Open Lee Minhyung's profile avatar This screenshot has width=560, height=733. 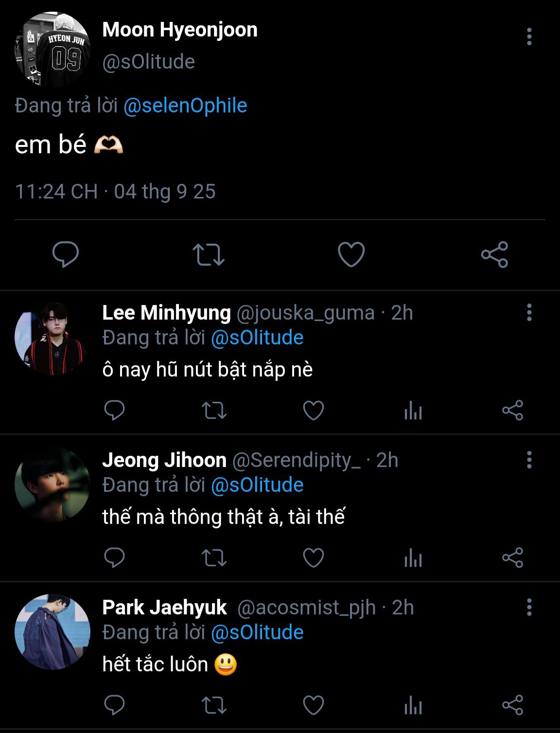tap(52, 339)
